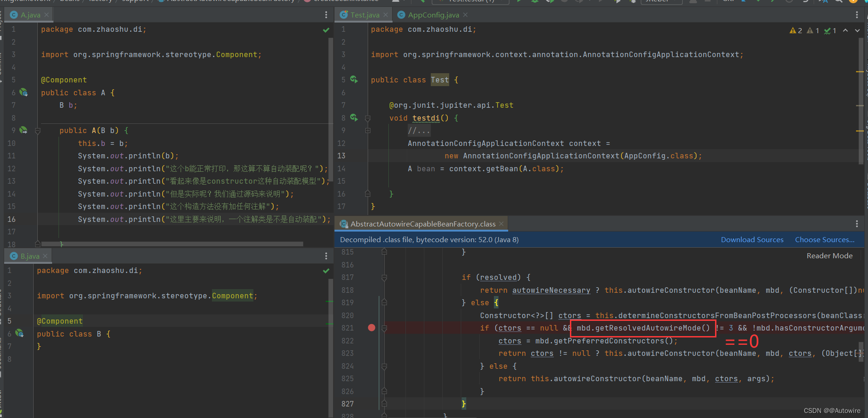Jump to the first warning stripe marker in Test.java

(x=860, y=72)
